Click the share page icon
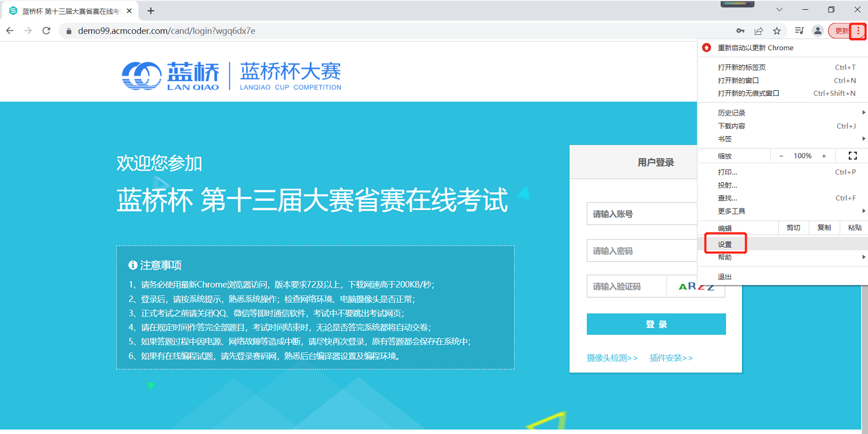868x434 pixels. click(x=758, y=31)
